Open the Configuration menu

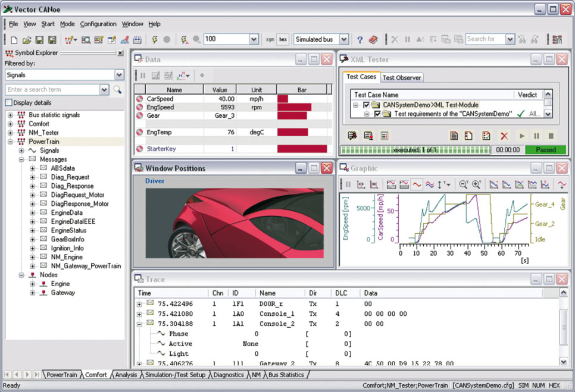pos(98,24)
